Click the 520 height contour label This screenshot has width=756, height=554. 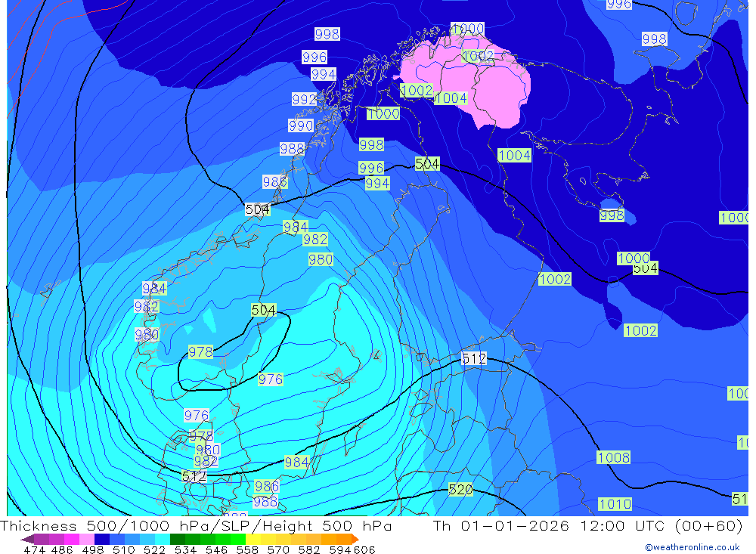click(460, 490)
